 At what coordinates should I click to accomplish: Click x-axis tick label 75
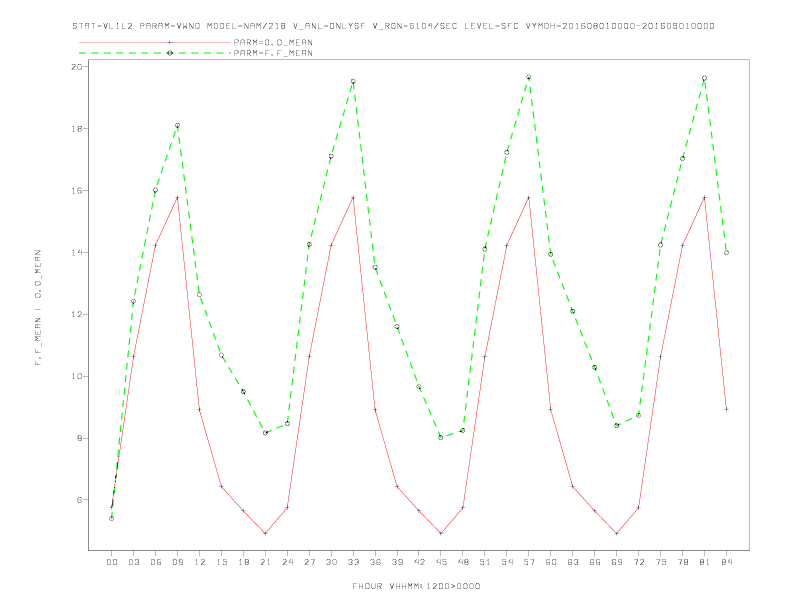pos(661,562)
